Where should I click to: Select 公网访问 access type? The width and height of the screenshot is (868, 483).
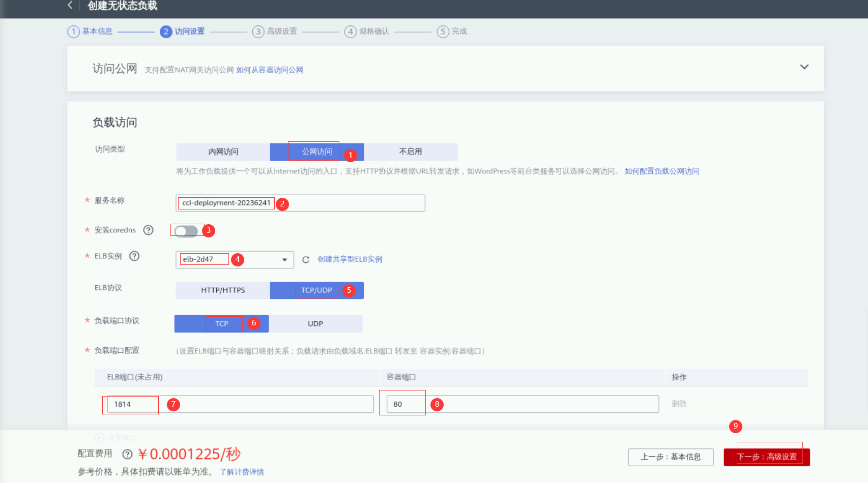(317, 152)
